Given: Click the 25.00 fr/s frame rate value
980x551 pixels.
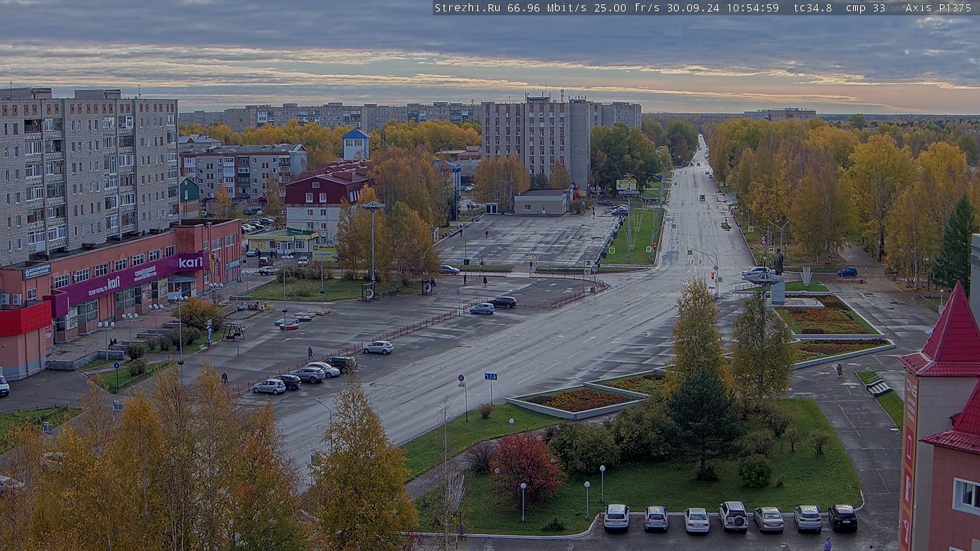Looking at the screenshot, I should [x=627, y=8].
